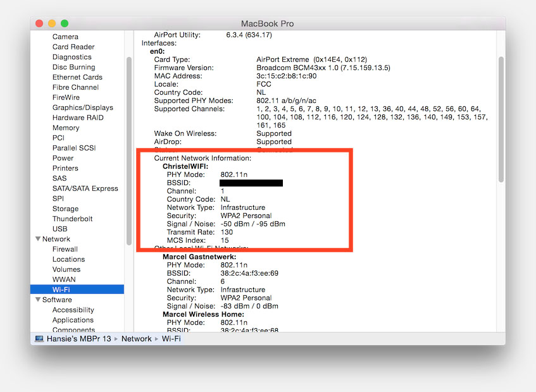
Task: Click MCS Index value 15
Action: pyautogui.click(x=225, y=240)
